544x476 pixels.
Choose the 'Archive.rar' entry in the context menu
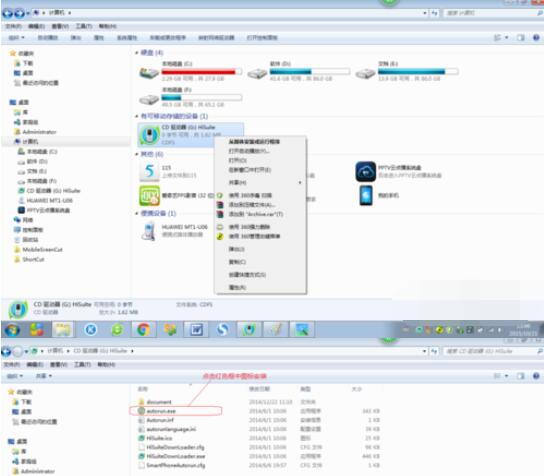click(256, 214)
